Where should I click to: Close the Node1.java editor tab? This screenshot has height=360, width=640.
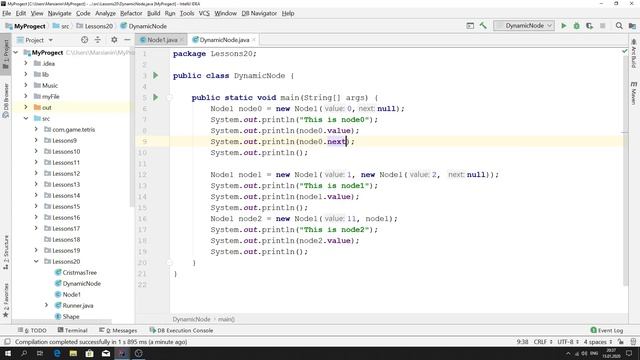pyautogui.click(x=182, y=40)
